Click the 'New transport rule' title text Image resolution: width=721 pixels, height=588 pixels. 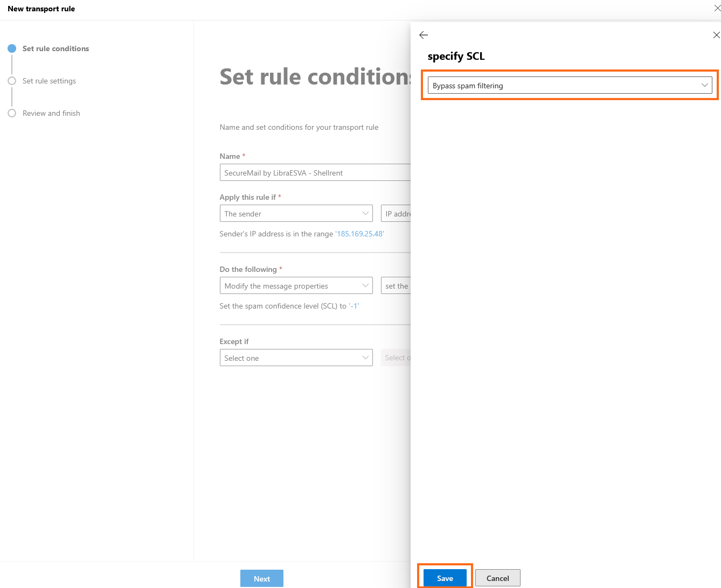pos(41,9)
